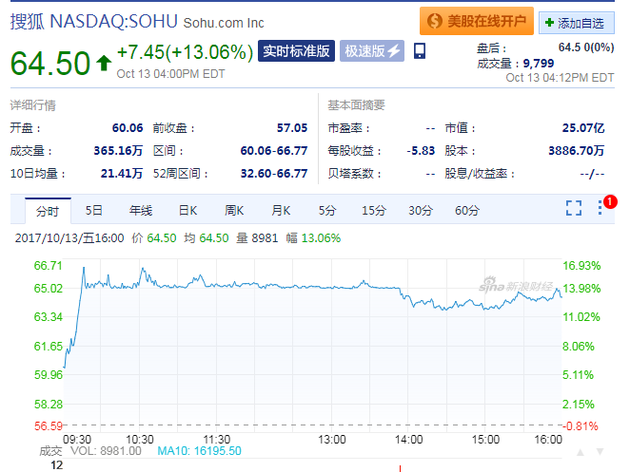Select the 日K chart tab
Screen dimensions: 630x472
(x=188, y=210)
